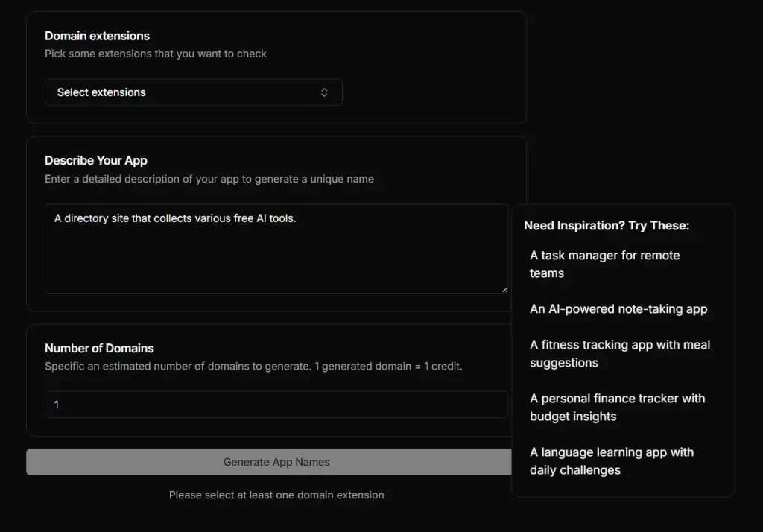Click the textarea resize handle

505,291
